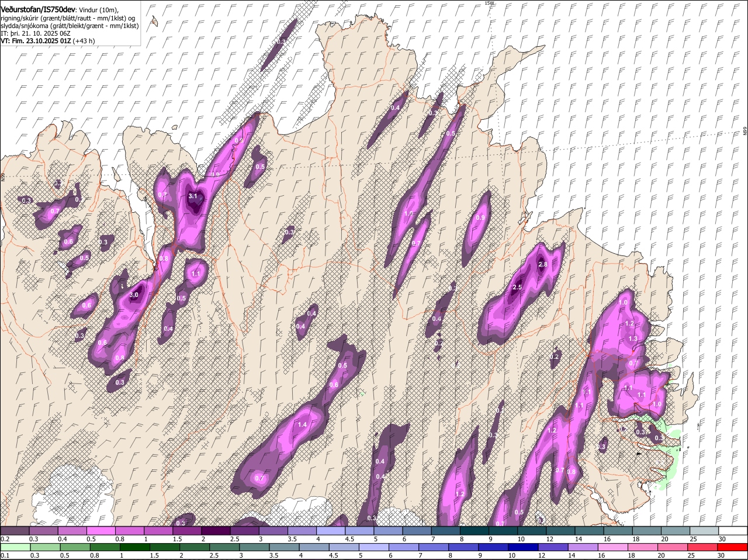Select the darkest purple 2–2.5 swatch in the top legend

215,531
